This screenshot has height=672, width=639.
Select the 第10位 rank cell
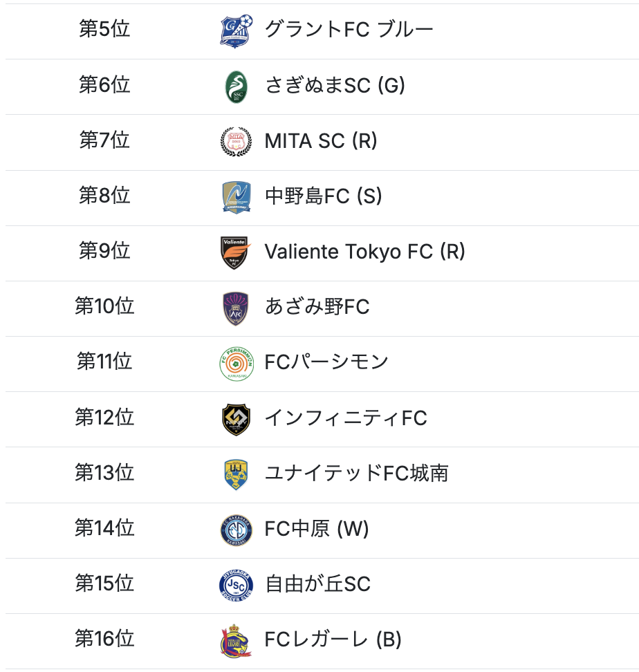tap(104, 306)
